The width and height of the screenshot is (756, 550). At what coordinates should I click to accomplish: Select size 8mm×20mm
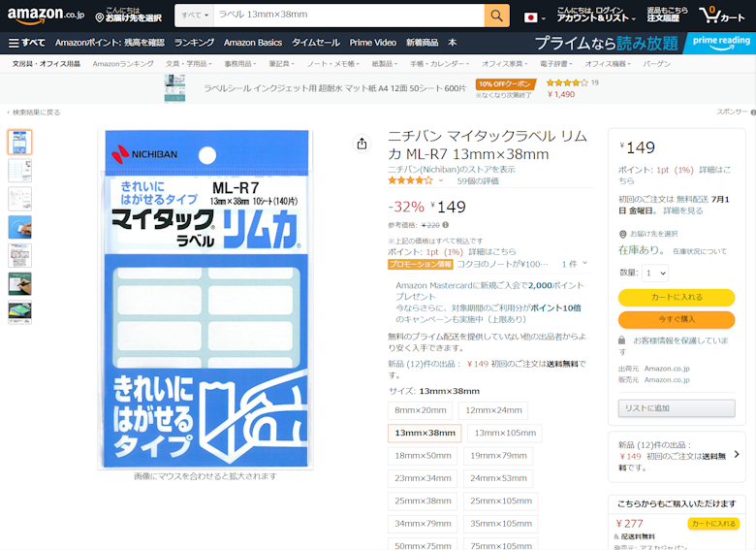(421, 410)
